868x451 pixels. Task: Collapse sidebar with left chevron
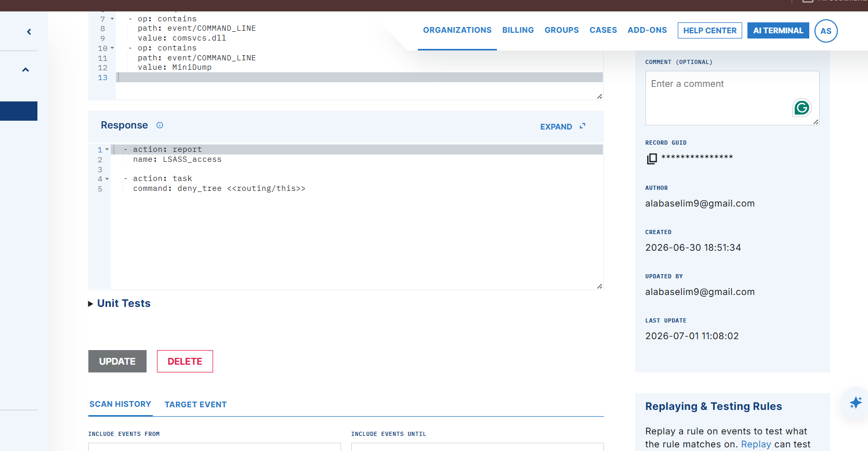29,32
